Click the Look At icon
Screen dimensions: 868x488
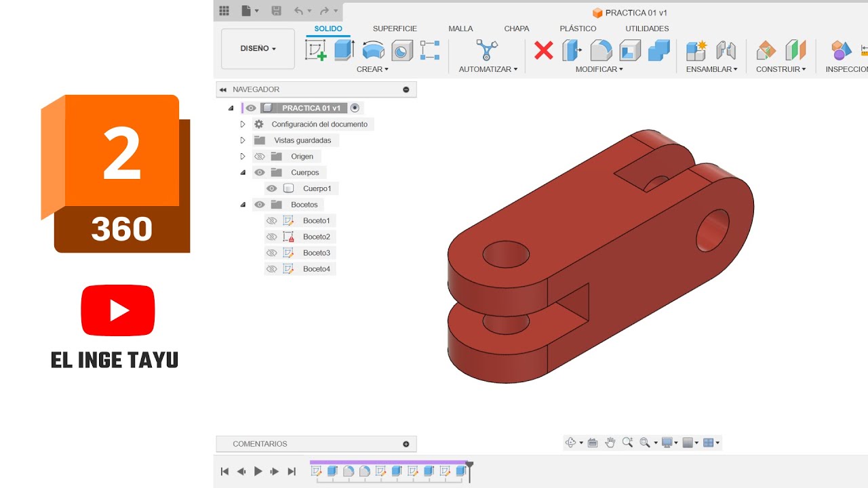click(x=593, y=443)
